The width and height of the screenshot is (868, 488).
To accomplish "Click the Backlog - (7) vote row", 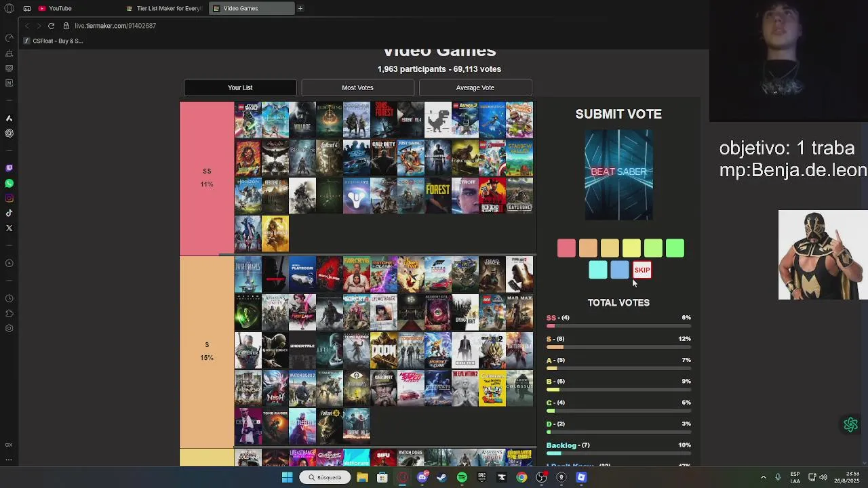I will tap(618, 448).
